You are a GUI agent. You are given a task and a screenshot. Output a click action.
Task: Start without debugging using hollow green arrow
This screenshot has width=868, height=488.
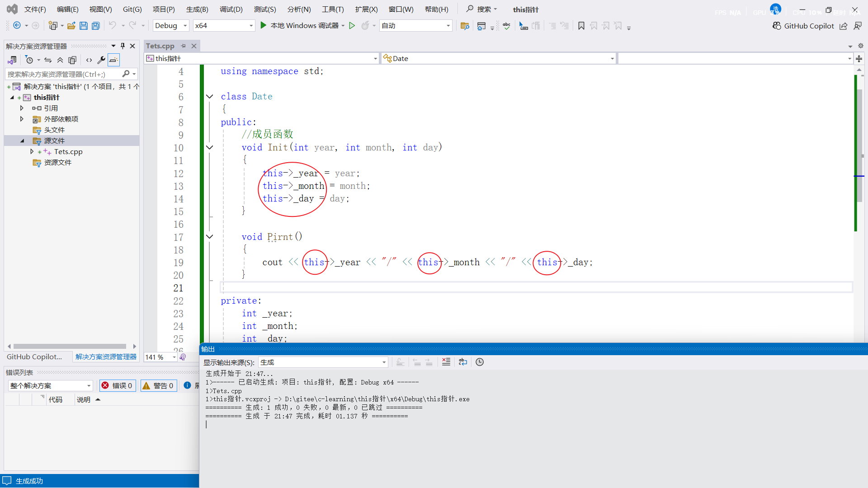(x=352, y=26)
